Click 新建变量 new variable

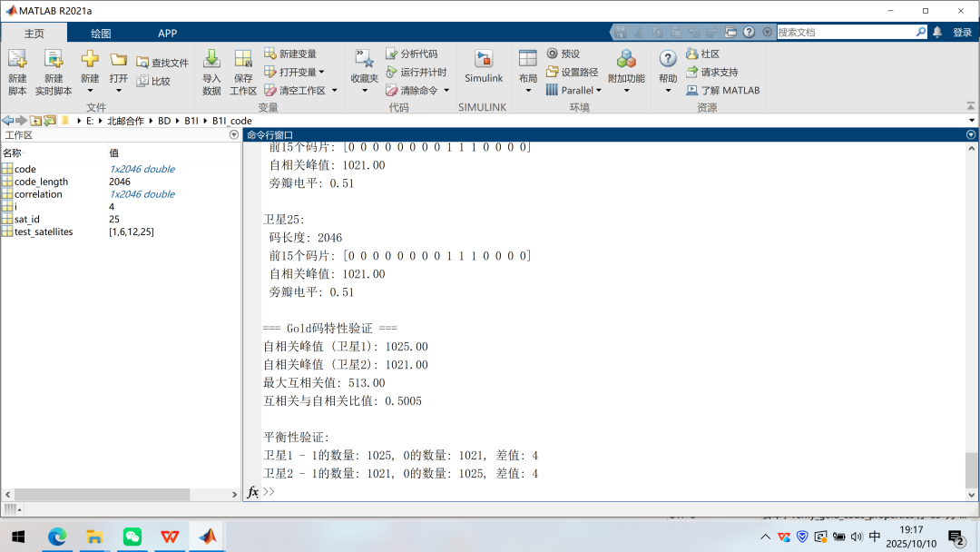click(290, 54)
